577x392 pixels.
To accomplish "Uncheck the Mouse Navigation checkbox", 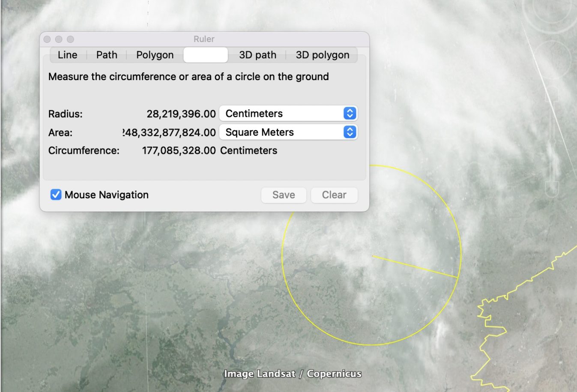I will point(56,195).
